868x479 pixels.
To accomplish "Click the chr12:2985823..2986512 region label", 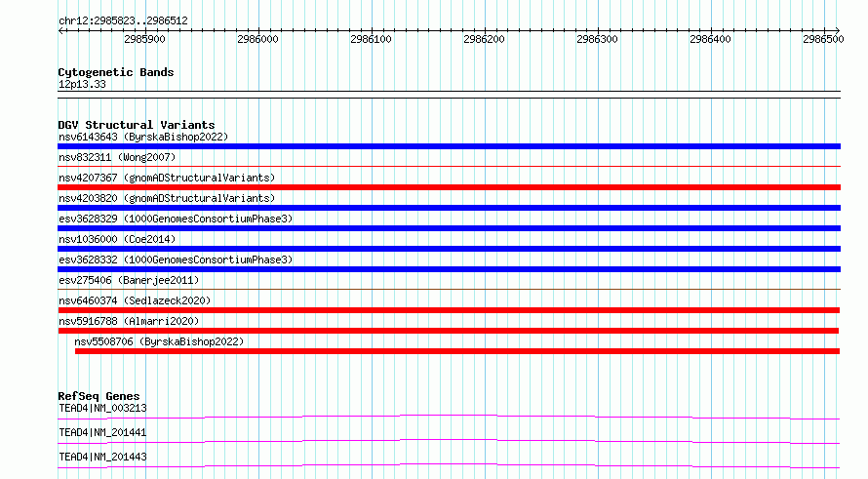I will point(123,21).
